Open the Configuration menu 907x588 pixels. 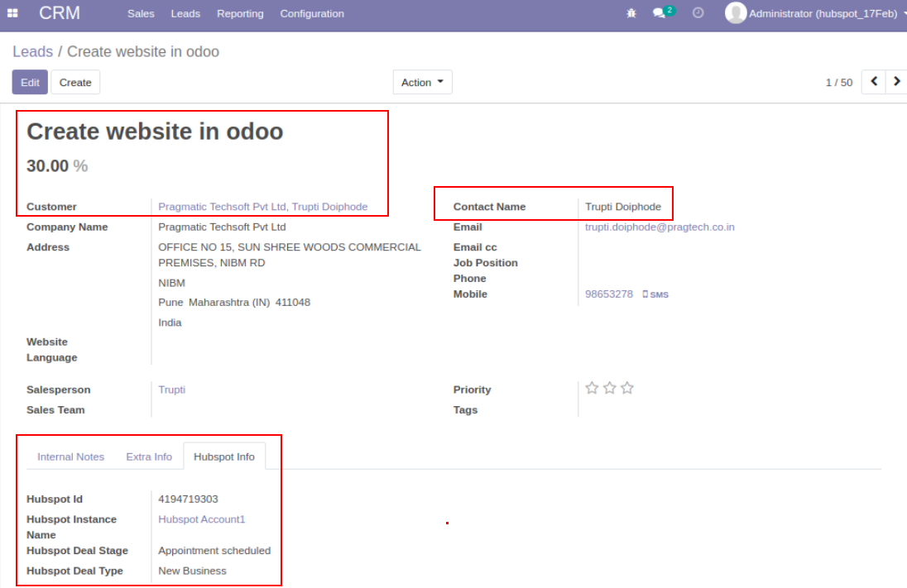[x=312, y=13]
